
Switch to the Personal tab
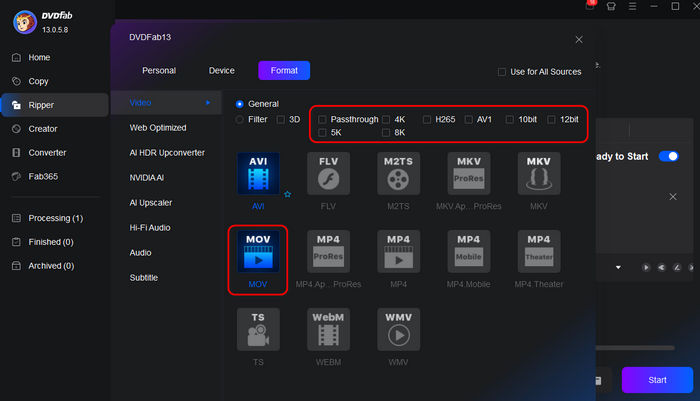point(159,71)
